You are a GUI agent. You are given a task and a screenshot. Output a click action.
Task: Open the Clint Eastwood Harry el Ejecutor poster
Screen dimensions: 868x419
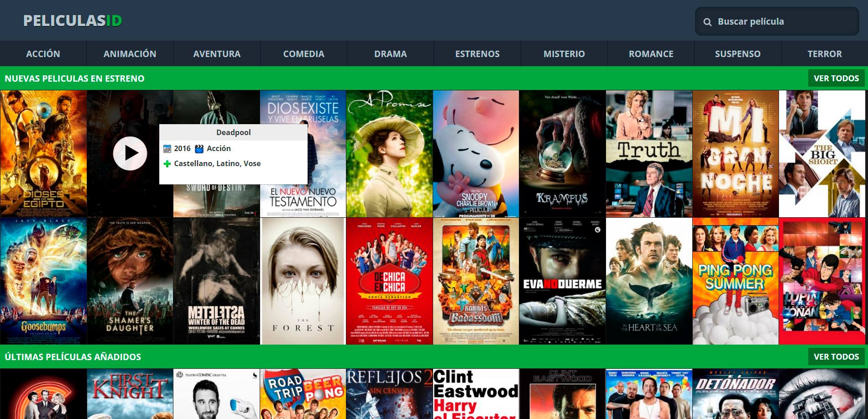point(476,394)
